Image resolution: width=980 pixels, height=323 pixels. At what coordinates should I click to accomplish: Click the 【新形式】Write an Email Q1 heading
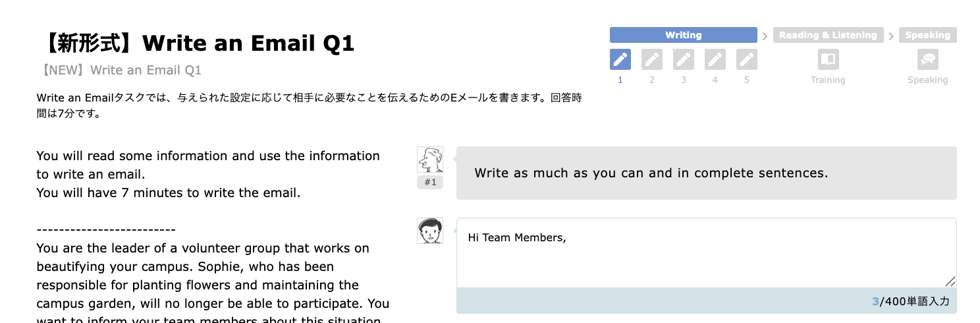[196, 44]
